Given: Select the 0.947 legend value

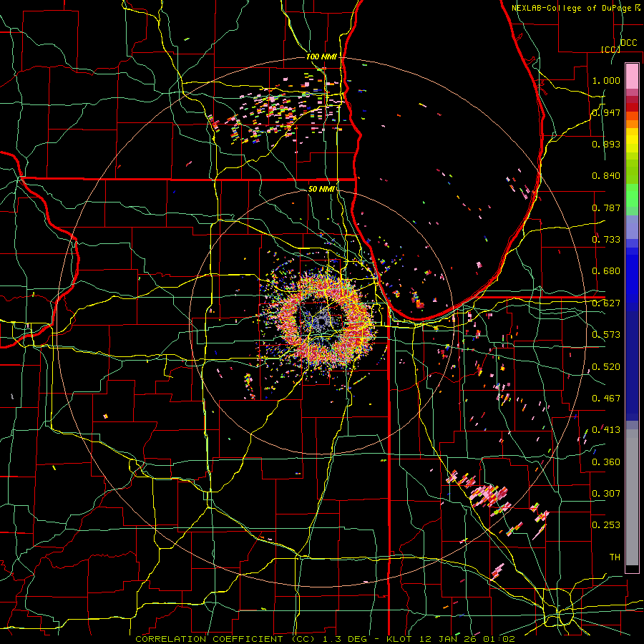Looking at the screenshot, I should [606, 112].
